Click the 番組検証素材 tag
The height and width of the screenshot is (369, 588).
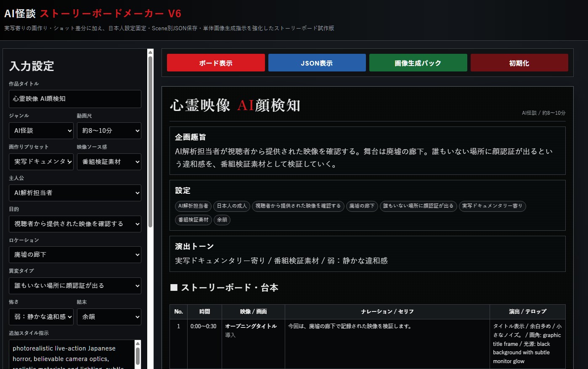pyautogui.click(x=193, y=220)
